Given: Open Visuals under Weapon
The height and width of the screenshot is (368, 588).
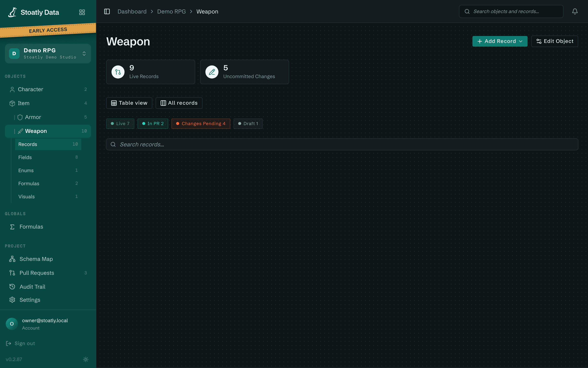Looking at the screenshot, I should click(48, 197).
